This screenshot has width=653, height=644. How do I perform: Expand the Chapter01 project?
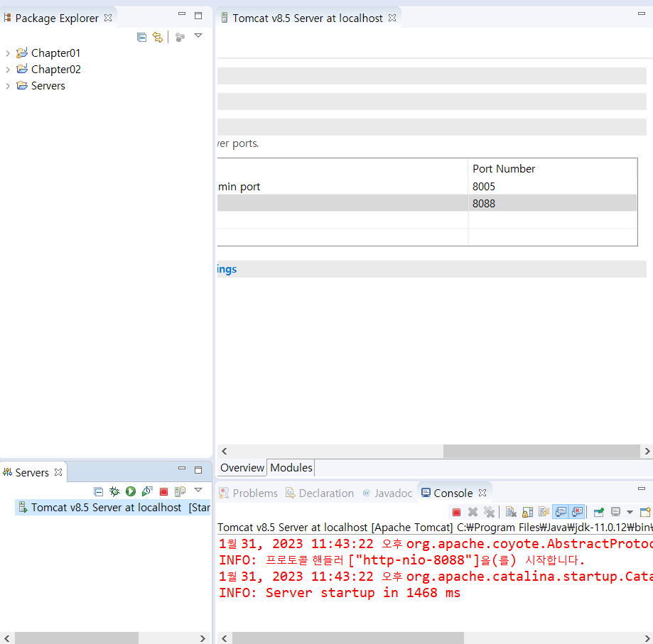pos(8,54)
